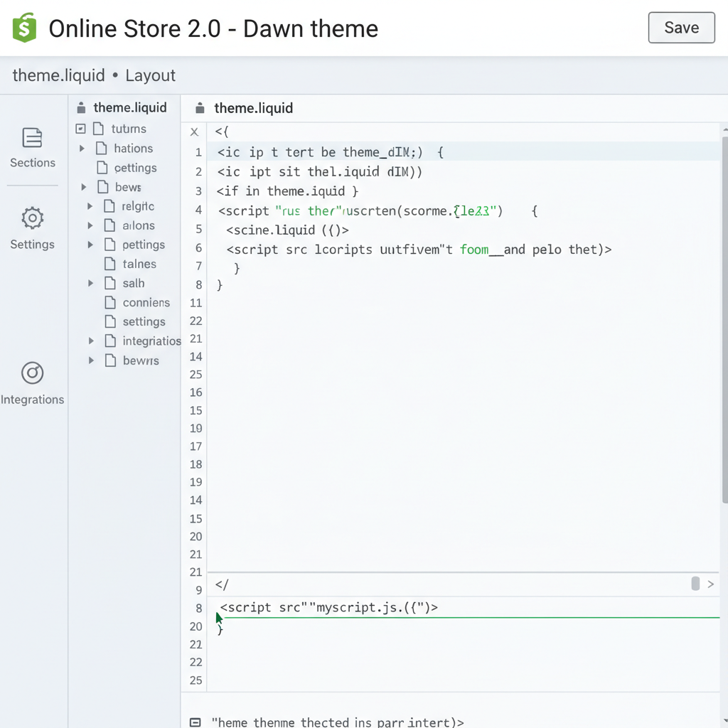Image resolution: width=728 pixels, height=728 pixels.
Task: Click file icon next to hations
Action: [x=101, y=148]
